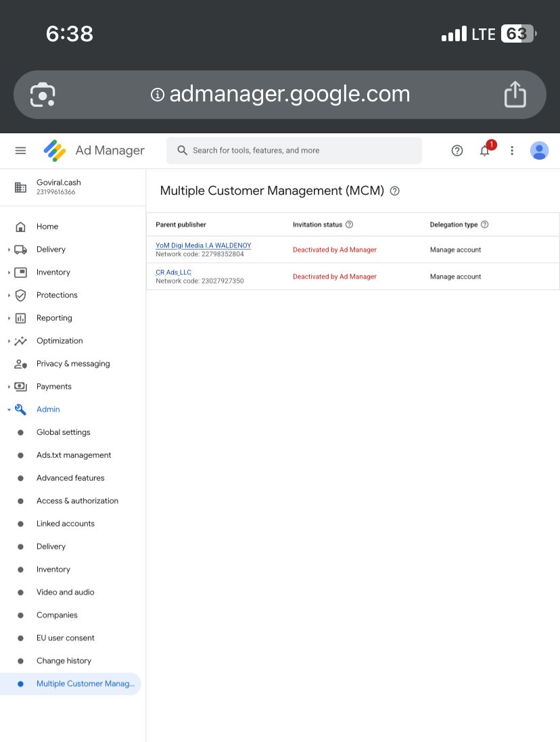Go to Home in sidebar
The width and height of the screenshot is (560, 742).
tap(47, 227)
